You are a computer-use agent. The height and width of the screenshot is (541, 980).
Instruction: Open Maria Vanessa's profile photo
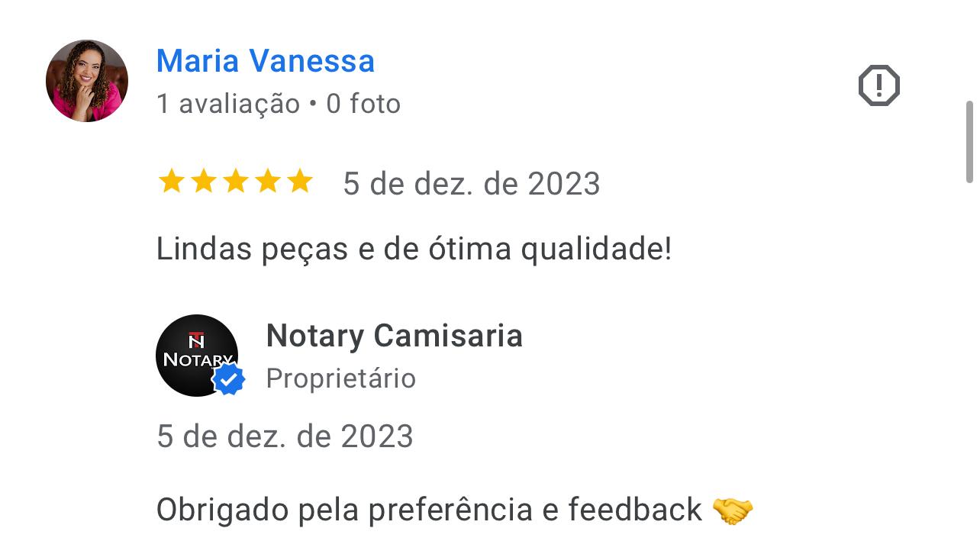pos(87,81)
